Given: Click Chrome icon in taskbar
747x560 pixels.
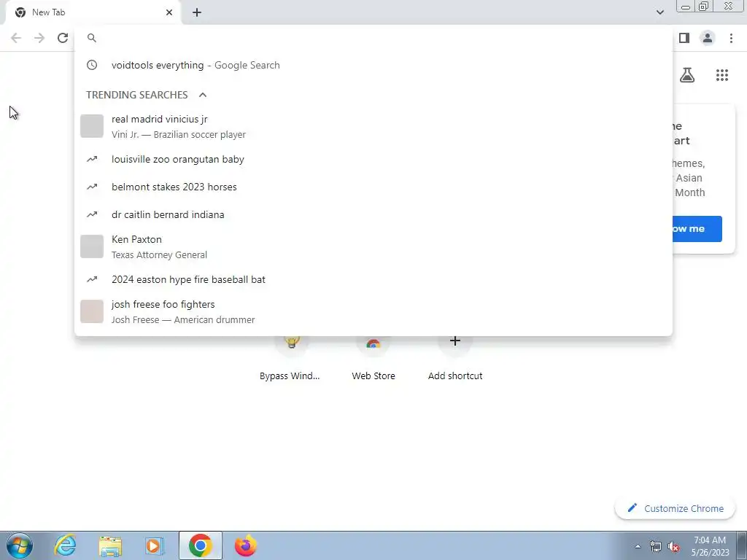Looking at the screenshot, I should click(200, 545).
